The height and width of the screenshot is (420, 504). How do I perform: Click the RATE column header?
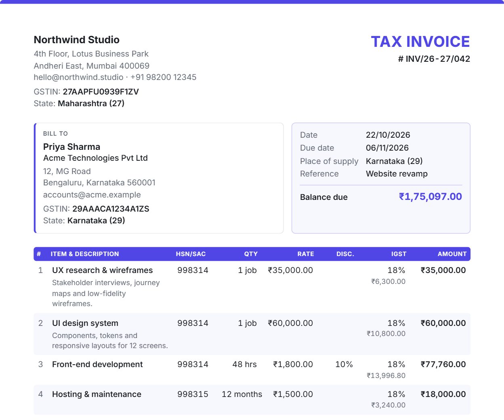pyautogui.click(x=306, y=254)
